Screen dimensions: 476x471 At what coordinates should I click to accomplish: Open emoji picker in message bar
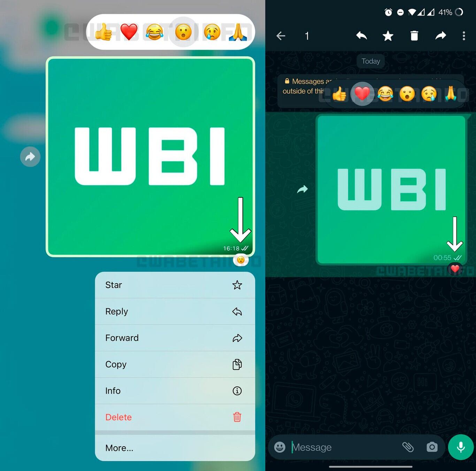pyautogui.click(x=279, y=447)
